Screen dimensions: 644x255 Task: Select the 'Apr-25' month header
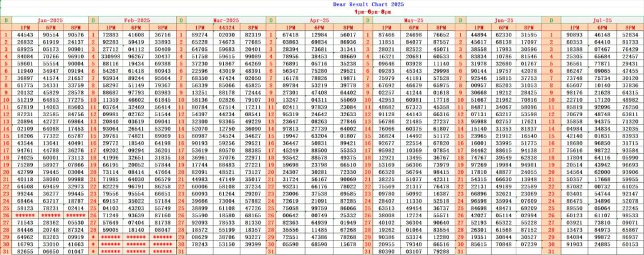(319, 20)
